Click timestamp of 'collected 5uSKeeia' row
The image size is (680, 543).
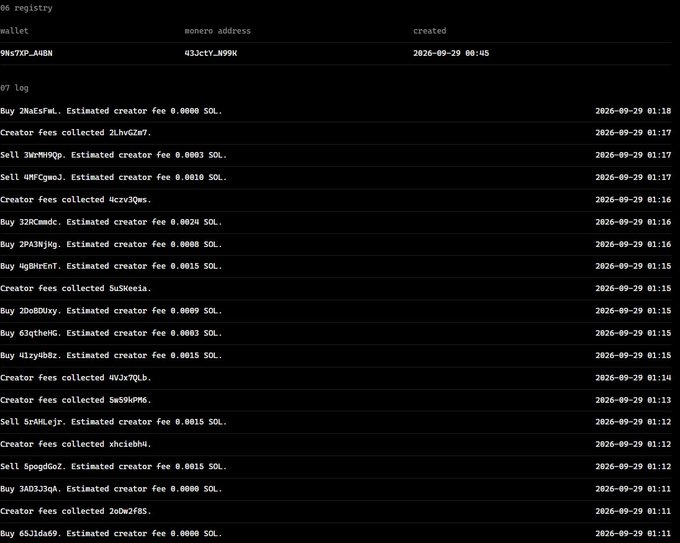(633, 288)
